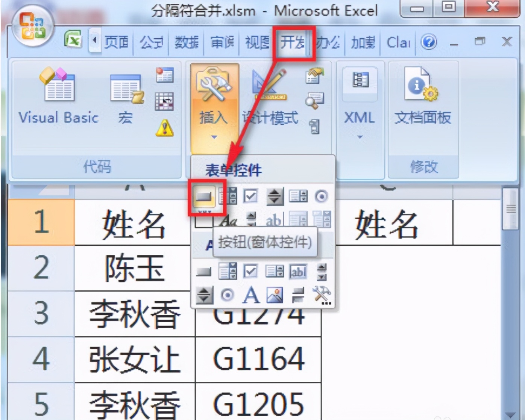Select the option button form control in 表单控件

point(322,196)
